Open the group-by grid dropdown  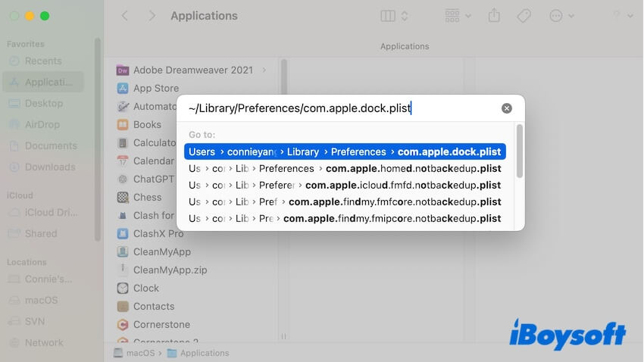pyautogui.click(x=458, y=16)
